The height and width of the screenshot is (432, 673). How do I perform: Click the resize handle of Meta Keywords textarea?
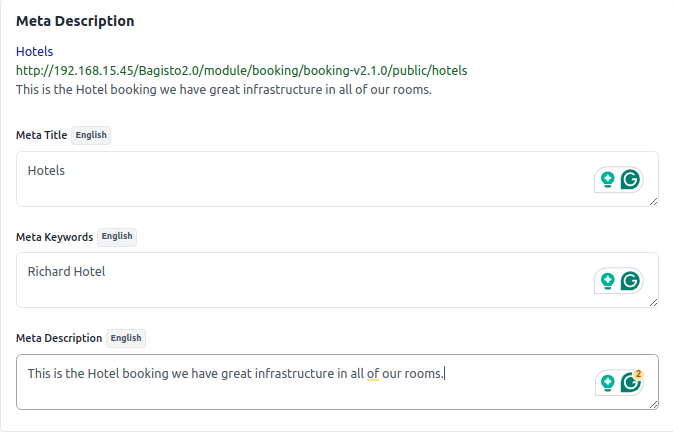pyautogui.click(x=654, y=303)
